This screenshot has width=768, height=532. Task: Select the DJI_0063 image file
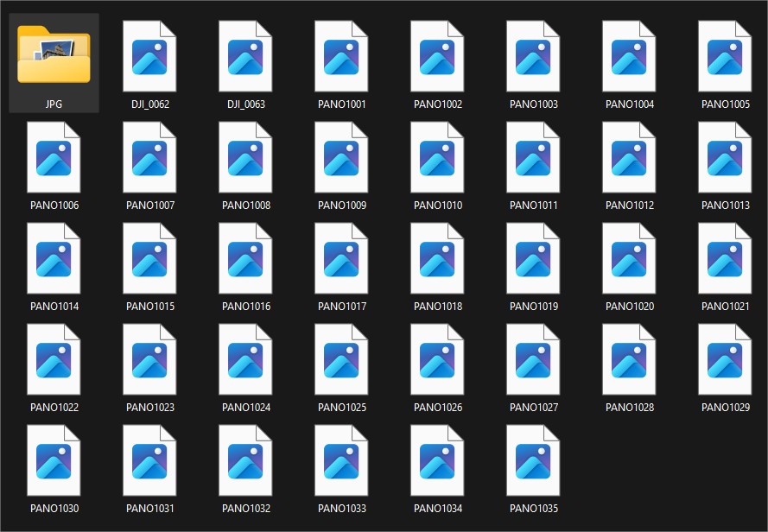pos(245,56)
